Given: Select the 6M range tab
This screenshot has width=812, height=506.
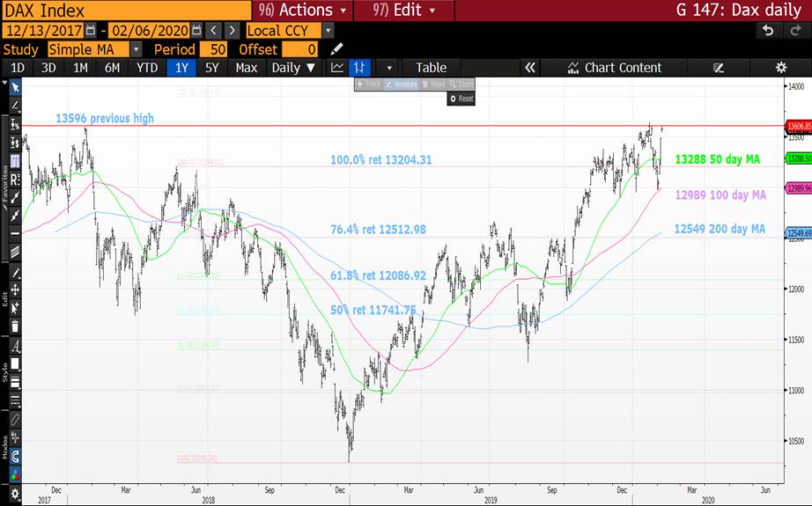Looking at the screenshot, I should tap(113, 68).
